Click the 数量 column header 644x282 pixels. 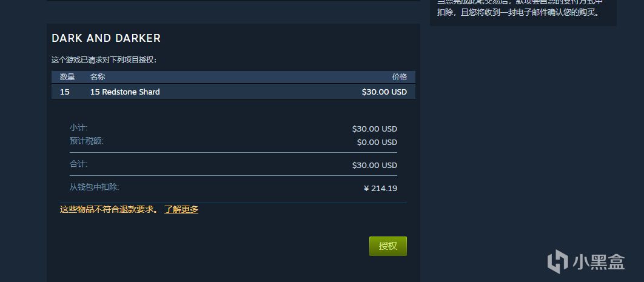[x=67, y=77]
